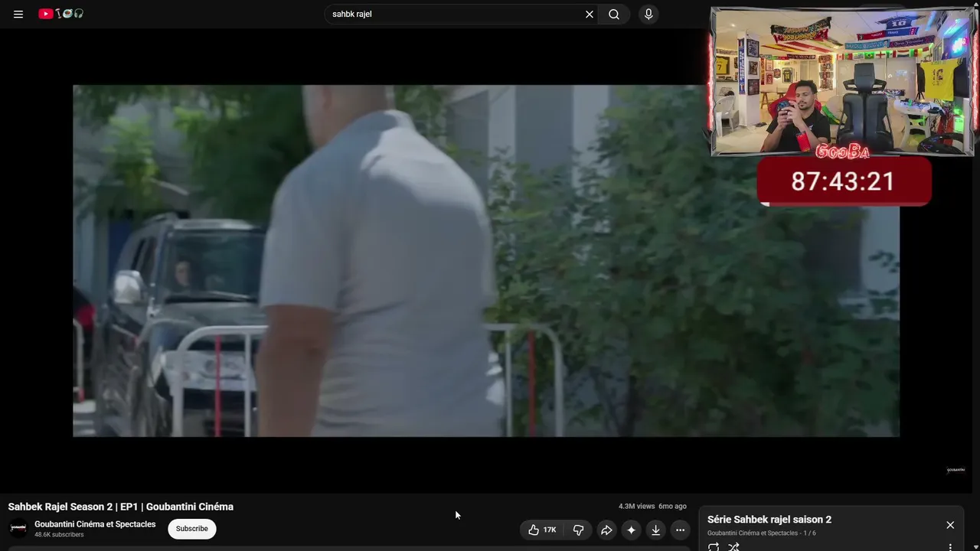Clear the search box text

click(x=590, y=14)
